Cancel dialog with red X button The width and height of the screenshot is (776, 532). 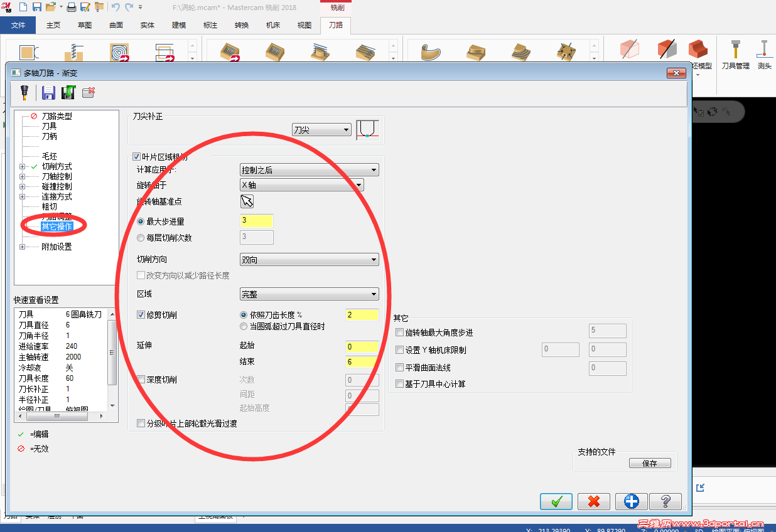coord(594,501)
